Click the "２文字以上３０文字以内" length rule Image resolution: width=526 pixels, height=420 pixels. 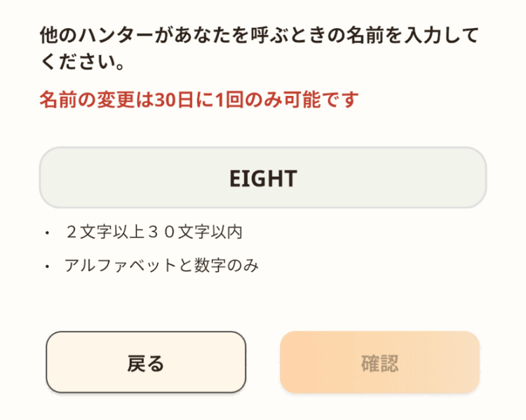pos(154,231)
